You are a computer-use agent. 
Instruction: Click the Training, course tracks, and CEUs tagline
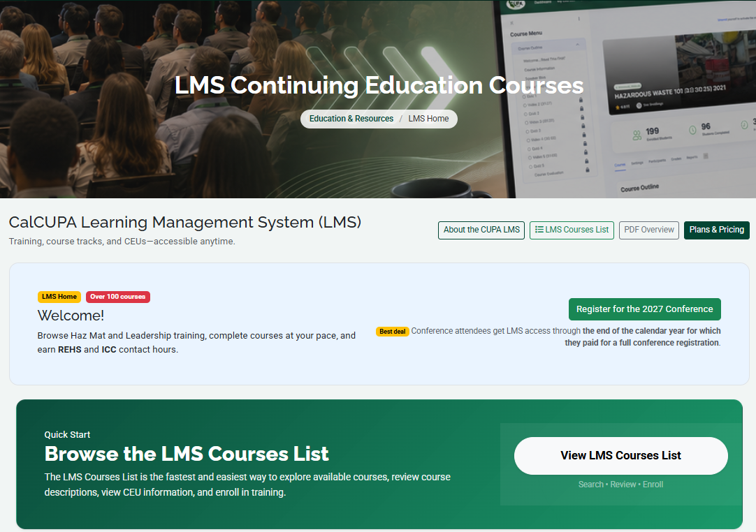(122, 242)
